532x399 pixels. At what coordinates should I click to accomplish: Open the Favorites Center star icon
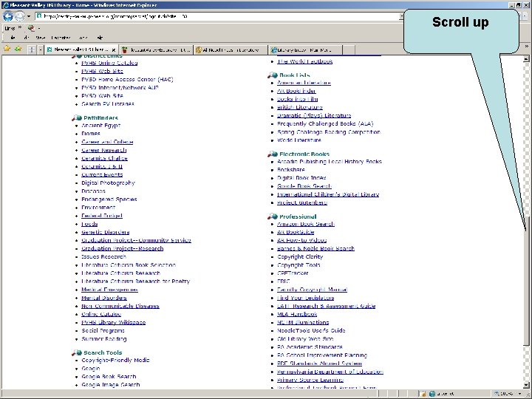pyautogui.click(x=7, y=50)
